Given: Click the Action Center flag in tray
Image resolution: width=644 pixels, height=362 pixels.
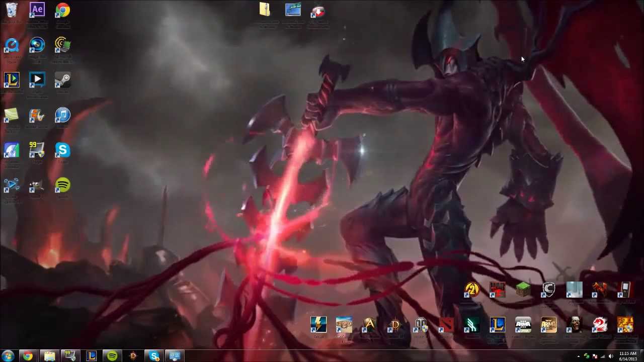Looking at the screenshot, I should pos(595,356).
